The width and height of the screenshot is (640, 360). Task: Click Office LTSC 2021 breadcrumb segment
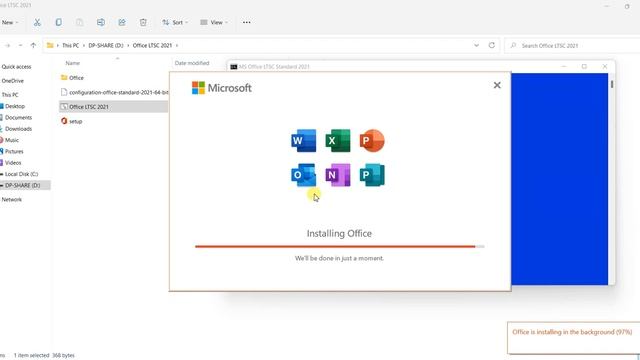coord(152,45)
